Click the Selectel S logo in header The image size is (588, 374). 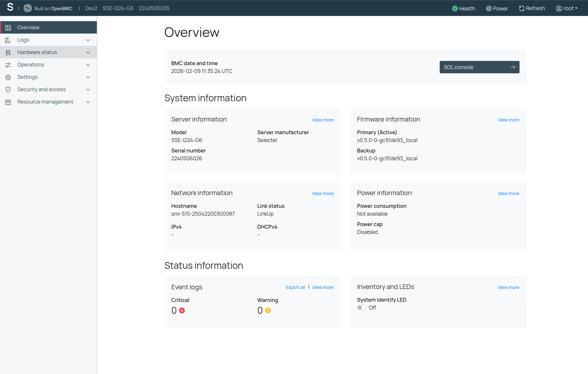pos(10,7)
